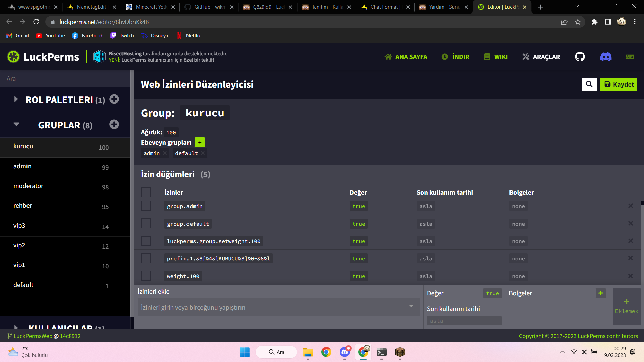Screen dimensions: 644x362
Task: Select the moderator group in sidebar
Action: [x=65, y=187]
